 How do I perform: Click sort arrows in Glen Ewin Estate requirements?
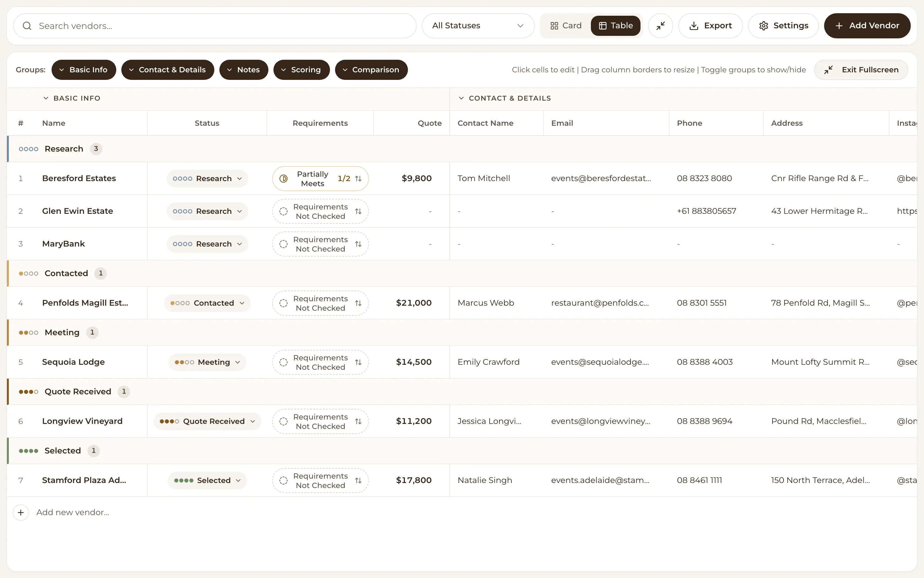click(x=358, y=211)
